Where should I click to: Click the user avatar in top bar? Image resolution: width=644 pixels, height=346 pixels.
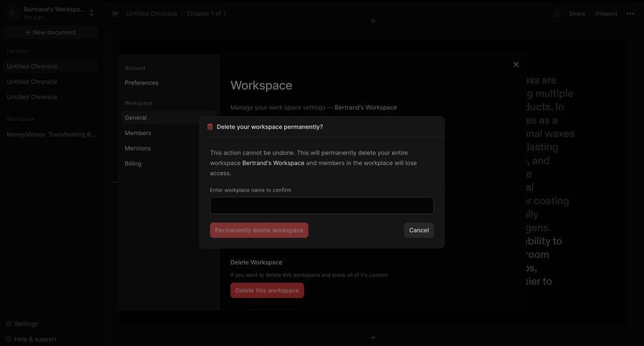click(x=557, y=14)
